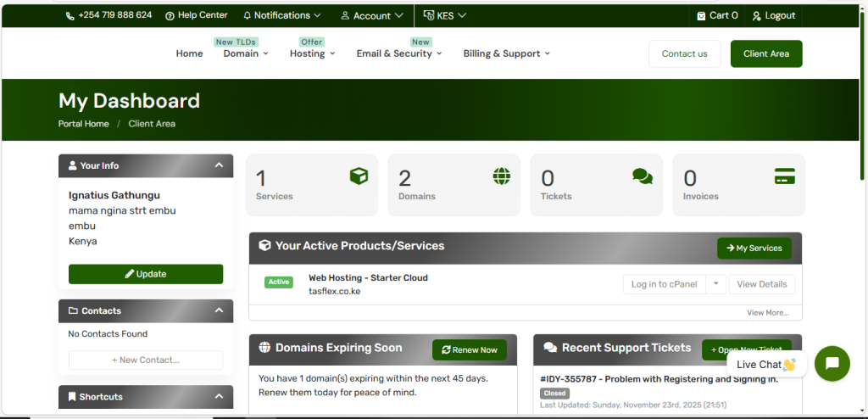Click the Portal Home breadcrumb
The width and height of the screenshot is (868, 419).
84,124
